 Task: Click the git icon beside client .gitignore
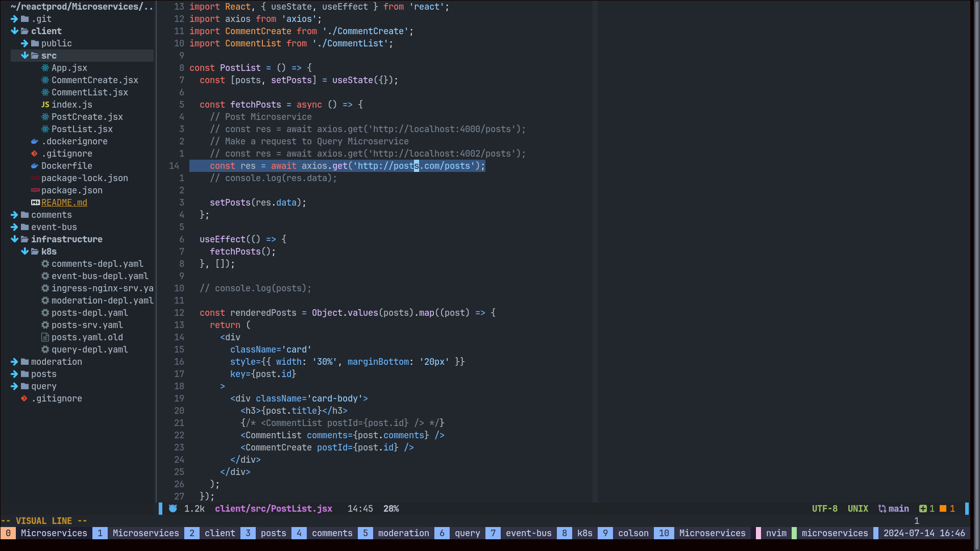click(34, 154)
